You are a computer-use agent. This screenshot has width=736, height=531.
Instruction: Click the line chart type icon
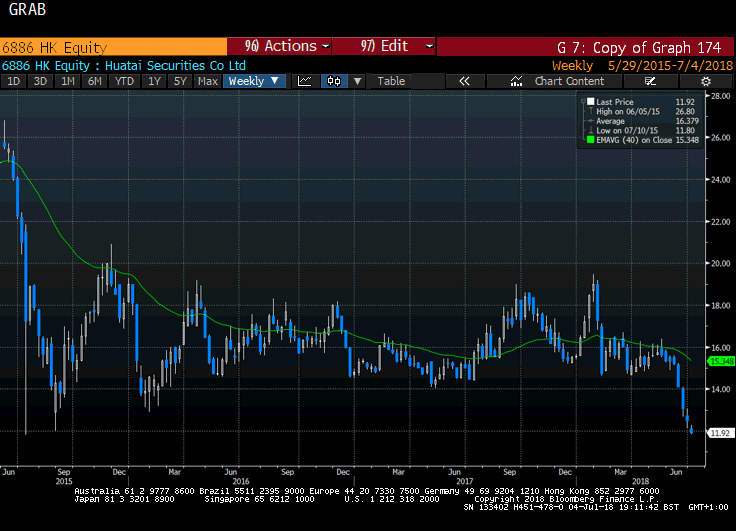tap(305, 81)
